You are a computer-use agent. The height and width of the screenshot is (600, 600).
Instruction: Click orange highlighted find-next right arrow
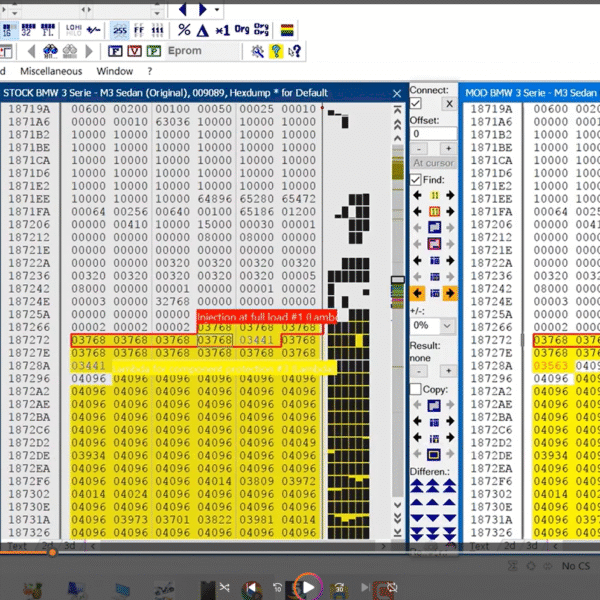(450, 293)
